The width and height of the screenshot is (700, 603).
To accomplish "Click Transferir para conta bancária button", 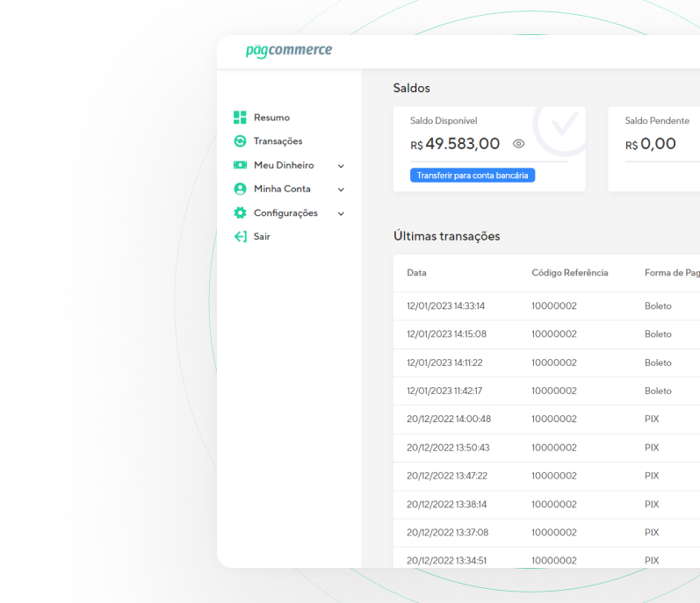I will click(473, 176).
